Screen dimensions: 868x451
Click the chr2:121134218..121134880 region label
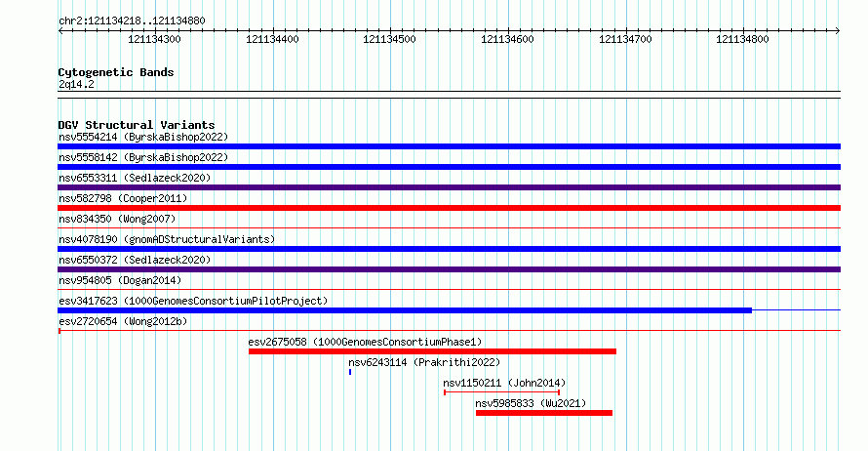coord(132,21)
